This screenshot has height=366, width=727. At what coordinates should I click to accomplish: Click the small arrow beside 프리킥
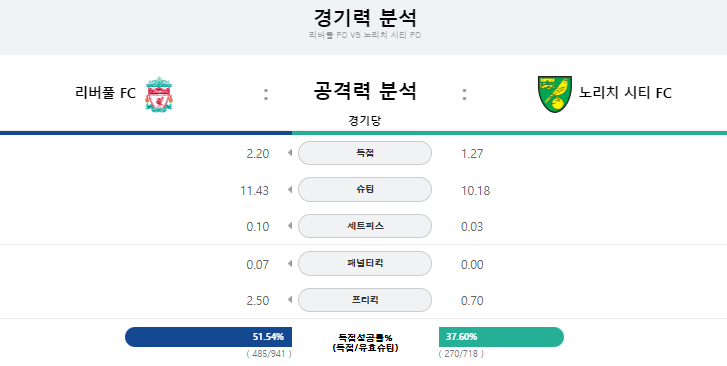290,300
